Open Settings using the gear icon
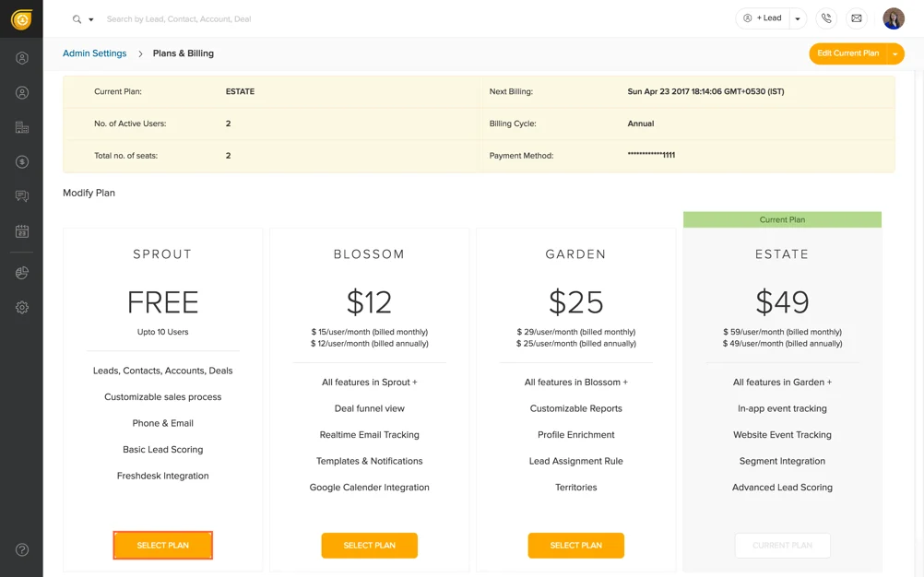The height and width of the screenshot is (577, 924). coord(21,307)
